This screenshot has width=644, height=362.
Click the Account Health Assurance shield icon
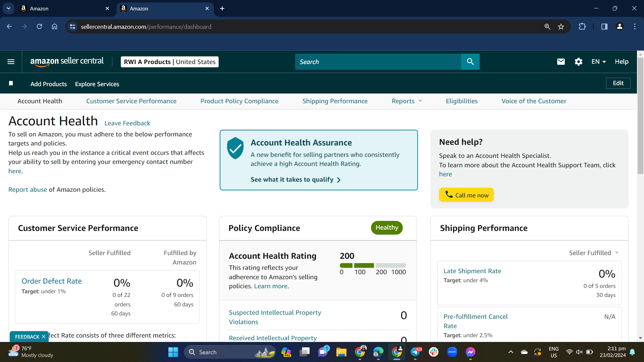[x=235, y=148]
